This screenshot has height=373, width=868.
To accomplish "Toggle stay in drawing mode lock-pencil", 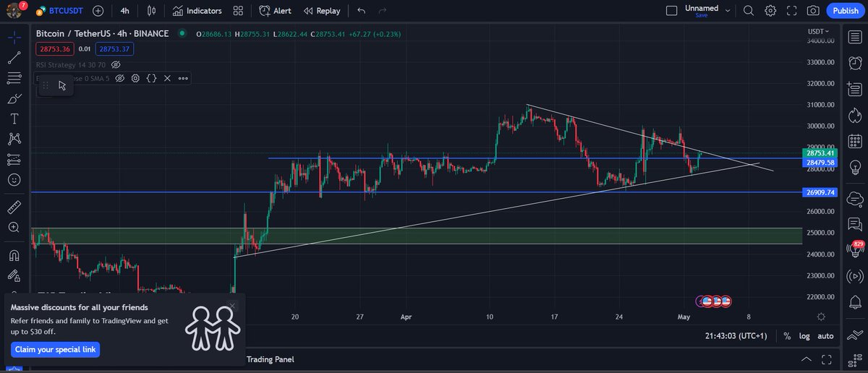I will coord(14,275).
